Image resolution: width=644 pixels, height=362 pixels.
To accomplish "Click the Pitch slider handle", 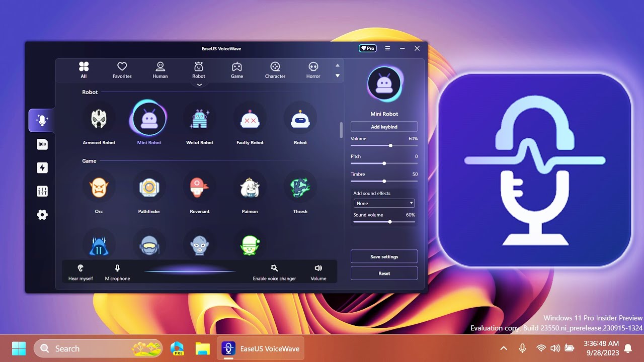I will tap(384, 163).
